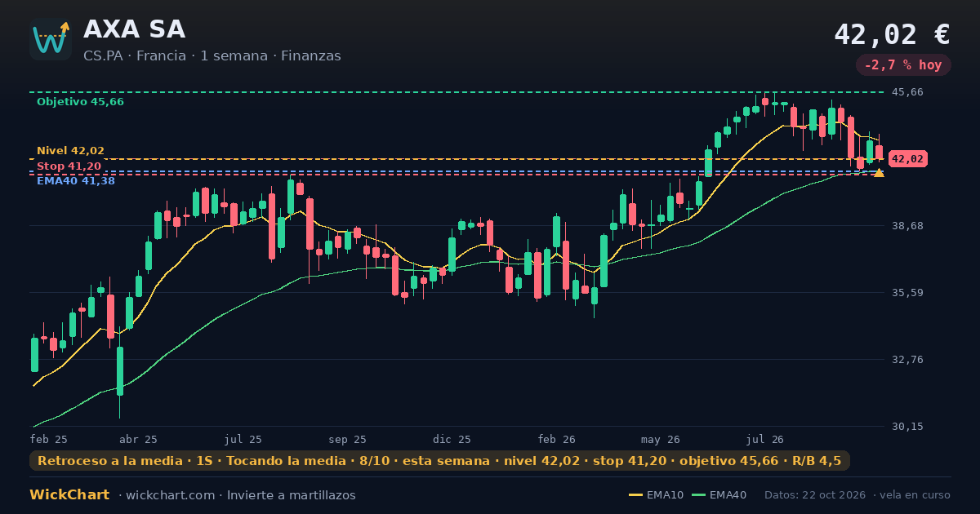Click the "jul 26" date on the time axis
980x514 pixels.
click(766, 439)
